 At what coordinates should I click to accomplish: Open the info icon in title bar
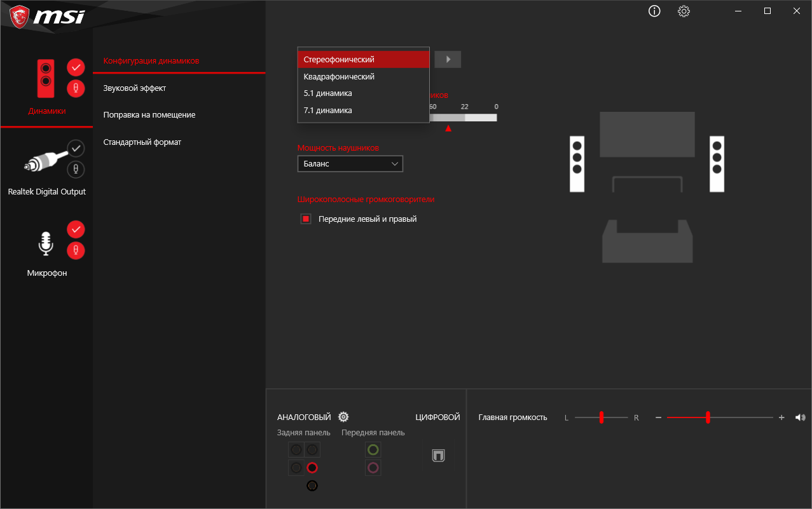pyautogui.click(x=654, y=11)
